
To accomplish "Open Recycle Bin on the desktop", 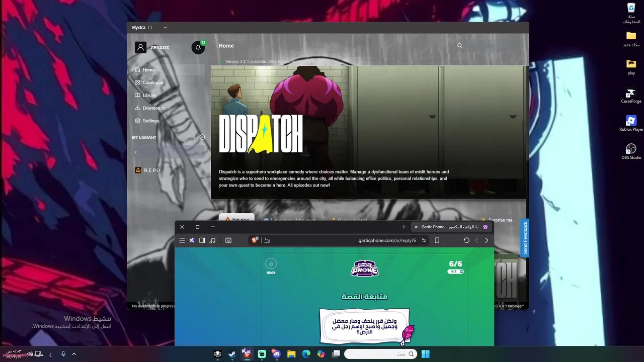I will click(x=631, y=13).
